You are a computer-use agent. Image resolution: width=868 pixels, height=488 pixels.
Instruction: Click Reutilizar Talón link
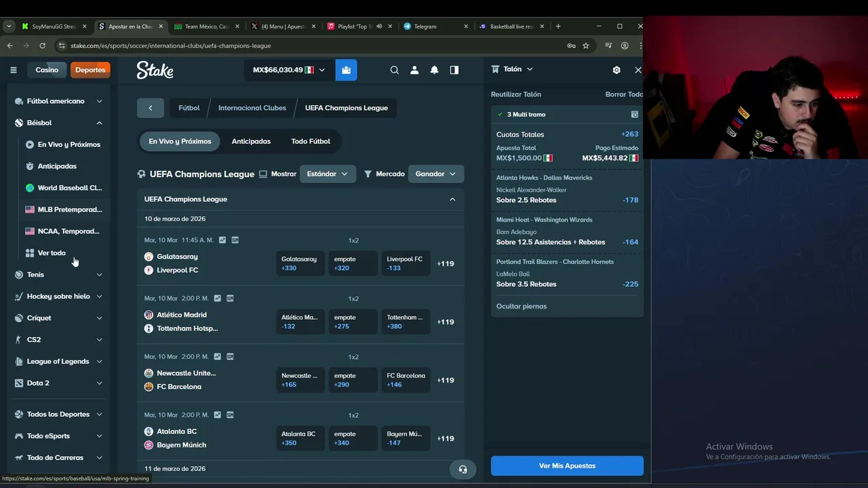click(516, 94)
